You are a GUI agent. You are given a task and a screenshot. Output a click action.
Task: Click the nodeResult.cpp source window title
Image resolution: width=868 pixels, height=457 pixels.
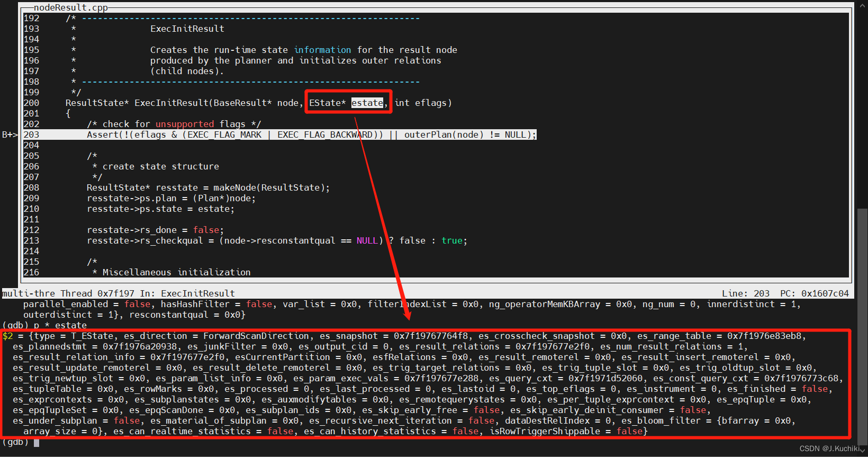coord(71,7)
